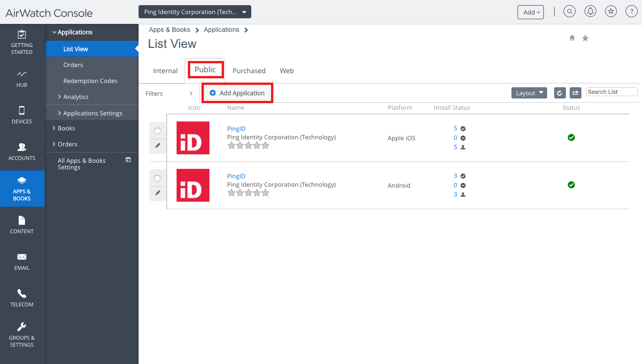Open the help question mark icon
The height and width of the screenshot is (364, 642).
coord(631,12)
